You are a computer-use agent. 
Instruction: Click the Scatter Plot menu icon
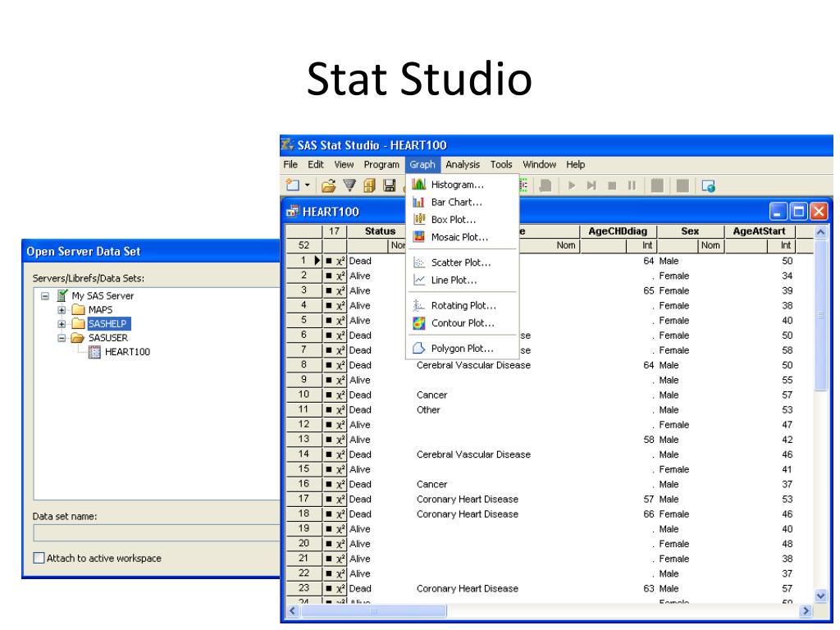click(419, 262)
